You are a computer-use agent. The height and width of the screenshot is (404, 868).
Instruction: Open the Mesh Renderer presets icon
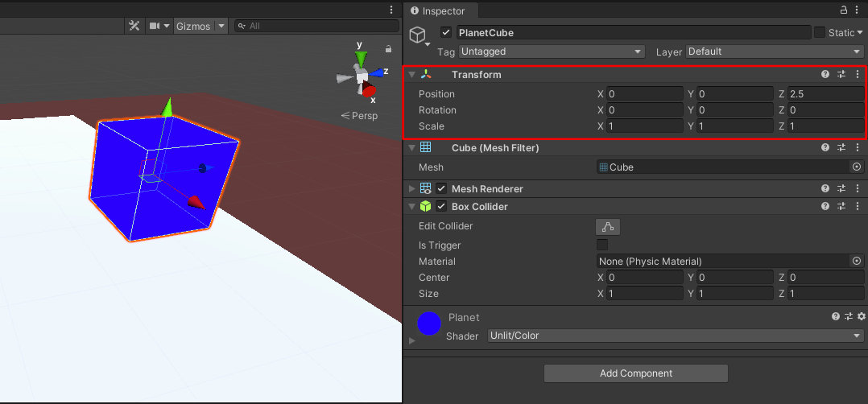click(841, 188)
